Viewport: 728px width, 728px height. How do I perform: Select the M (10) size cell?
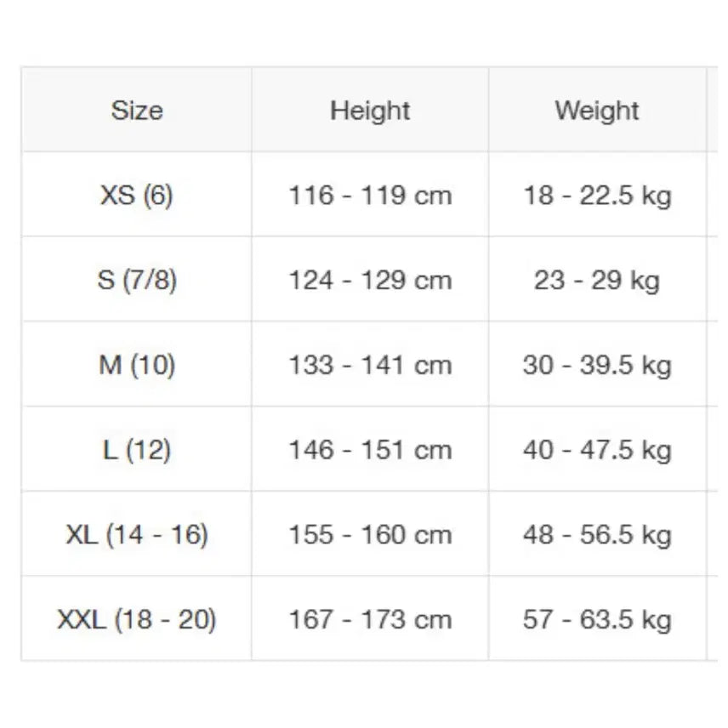(x=137, y=365)
